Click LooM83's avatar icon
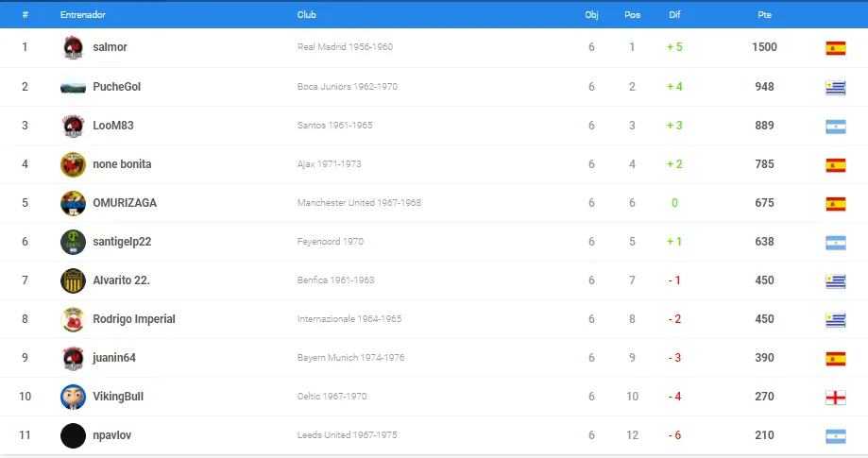The width and height of the screenshot is (868, 458). coord(73,126)
